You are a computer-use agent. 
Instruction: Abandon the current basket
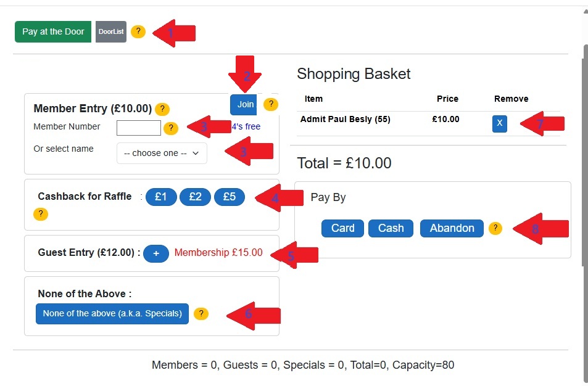point(452,228)
